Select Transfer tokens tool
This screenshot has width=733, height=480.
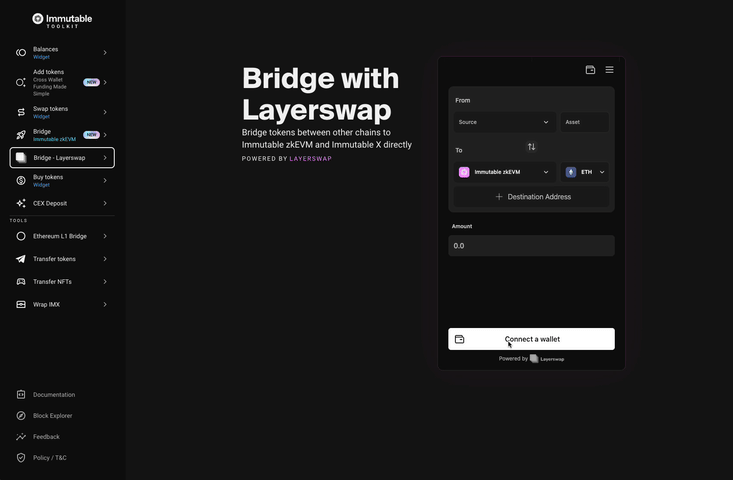point(62,259)
